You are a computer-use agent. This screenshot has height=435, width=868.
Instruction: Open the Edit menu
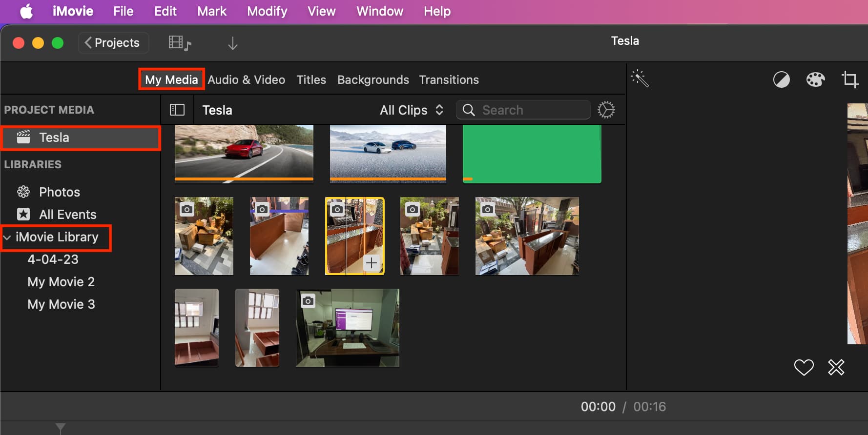tap(165, 11)
